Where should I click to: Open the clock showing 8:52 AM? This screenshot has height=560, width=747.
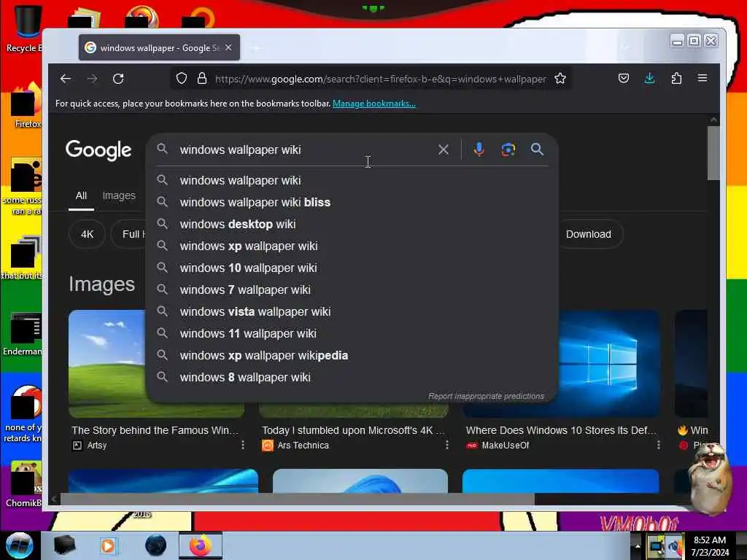point(710,545)
